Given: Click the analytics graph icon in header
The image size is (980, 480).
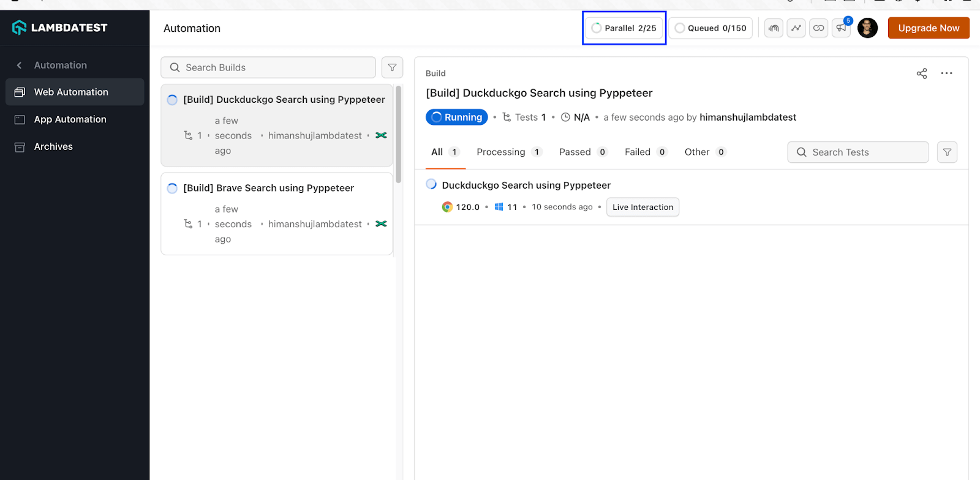Looking at the screenshot, I should 796,28.
